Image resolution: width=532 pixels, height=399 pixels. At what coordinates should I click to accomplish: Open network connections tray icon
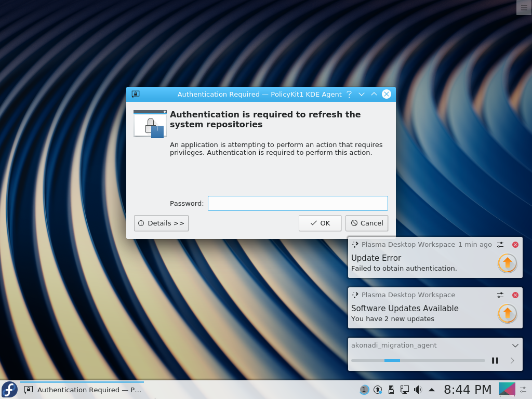pos(404,390)
